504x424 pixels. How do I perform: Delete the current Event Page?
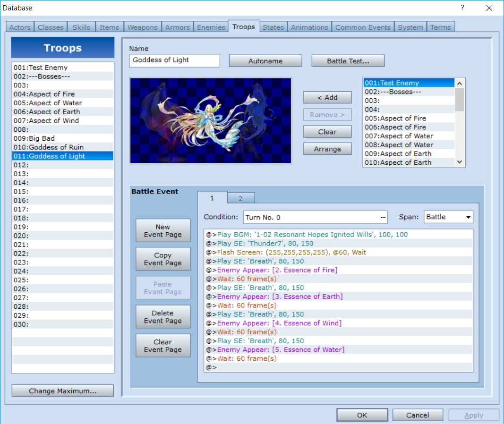coord(163,317)
